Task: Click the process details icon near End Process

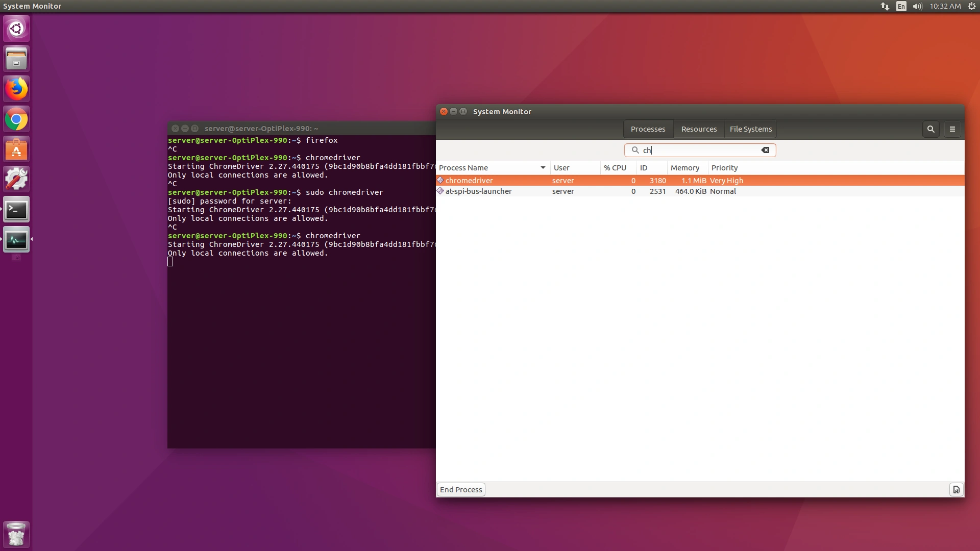Action: (x=955, y=489)
